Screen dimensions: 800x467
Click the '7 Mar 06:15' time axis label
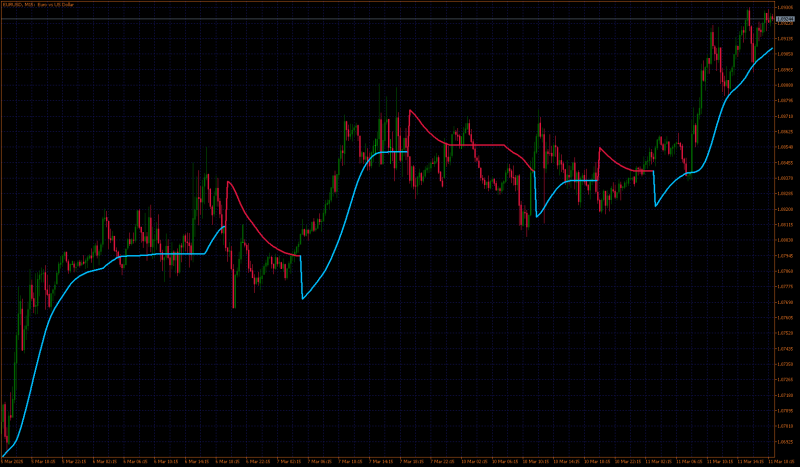coord(319,461)
